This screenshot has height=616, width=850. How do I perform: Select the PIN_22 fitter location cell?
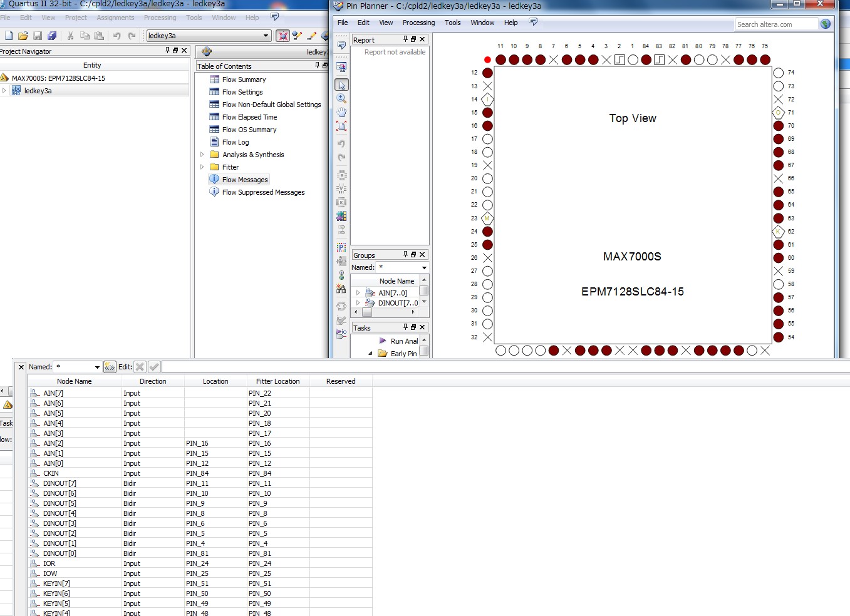[278, 393]
